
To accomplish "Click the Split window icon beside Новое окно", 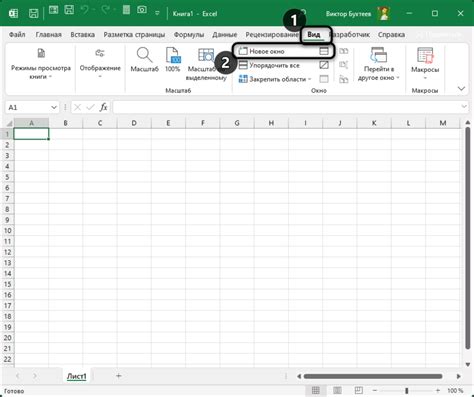I will pyautogui.click(x=324, y=51).
